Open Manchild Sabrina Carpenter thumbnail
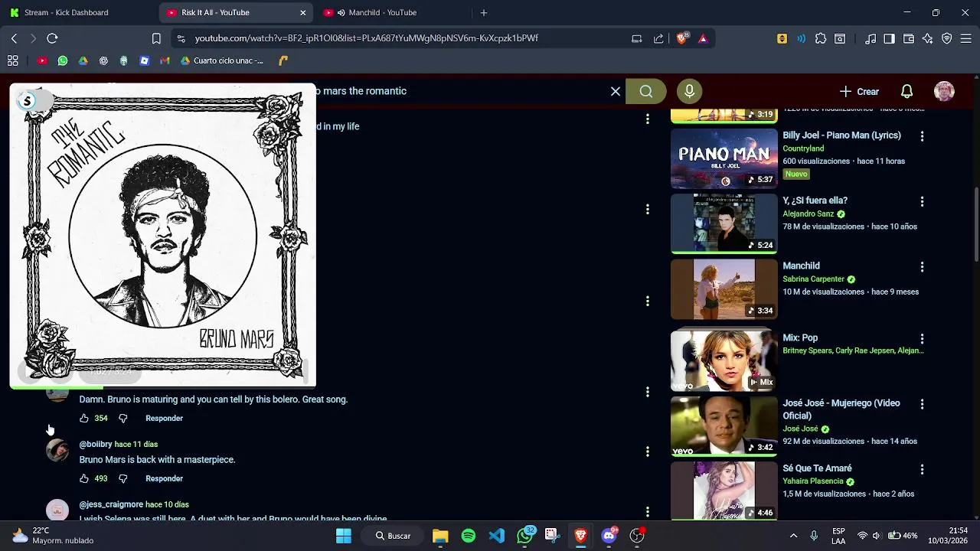The width and height of the screenshot is (980, 551). (724, 289)
